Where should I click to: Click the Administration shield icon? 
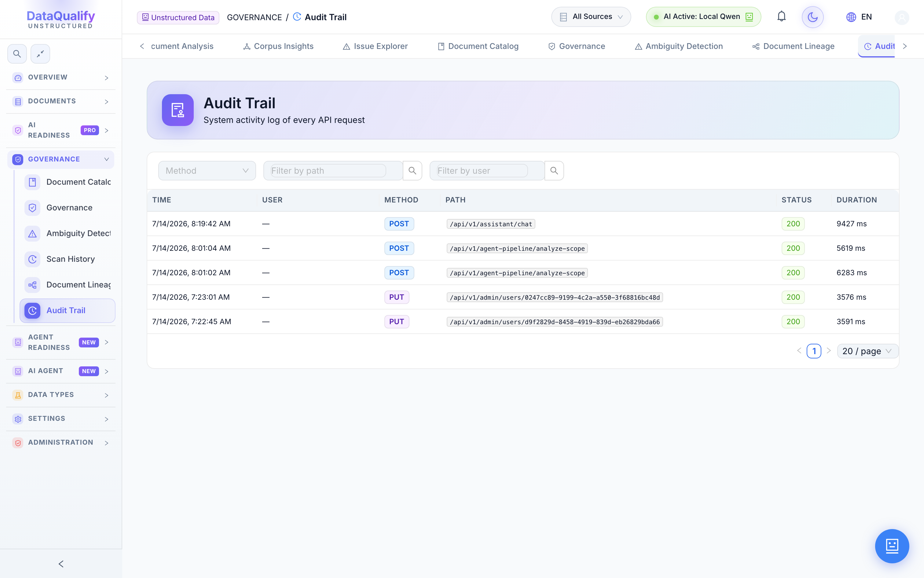[18, 443]
